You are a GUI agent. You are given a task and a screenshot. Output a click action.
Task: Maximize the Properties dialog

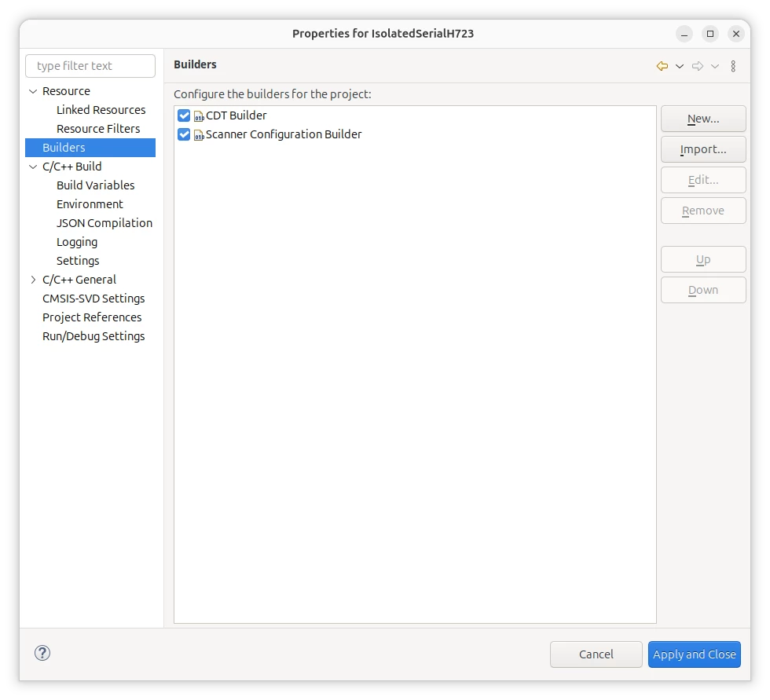coord(710,34)
